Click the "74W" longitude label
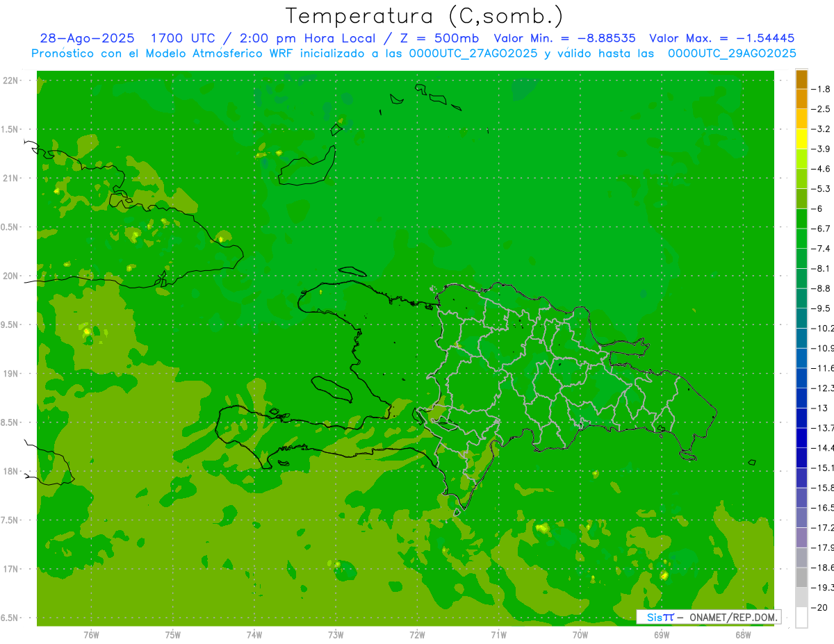 pos(254,635)
